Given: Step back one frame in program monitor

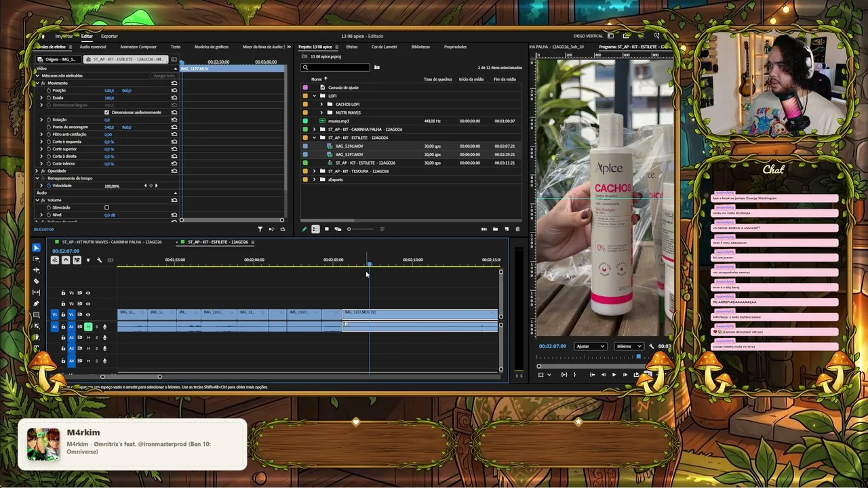Looking at the screenshot, I should click(x=604, y=374).
